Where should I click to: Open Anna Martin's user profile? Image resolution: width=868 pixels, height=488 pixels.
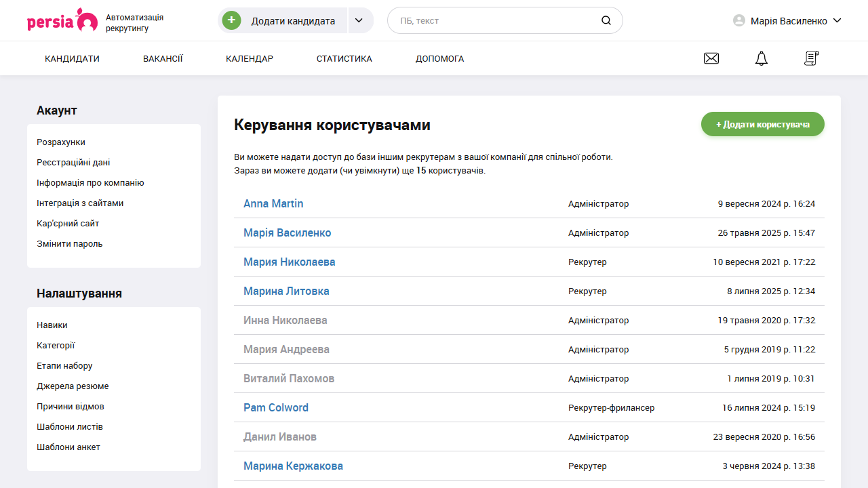click(x=273, y=203)
